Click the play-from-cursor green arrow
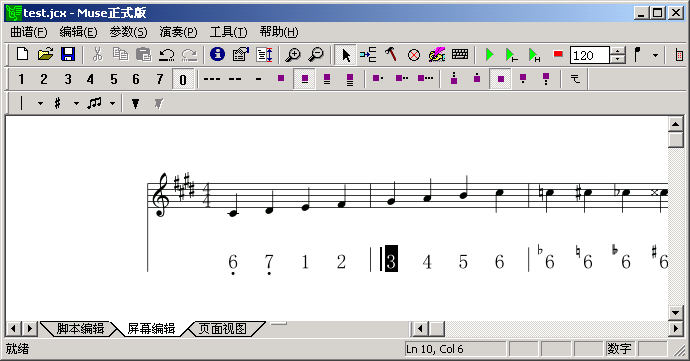The width and height of the screenshot is (690, 361). [512, 55]
